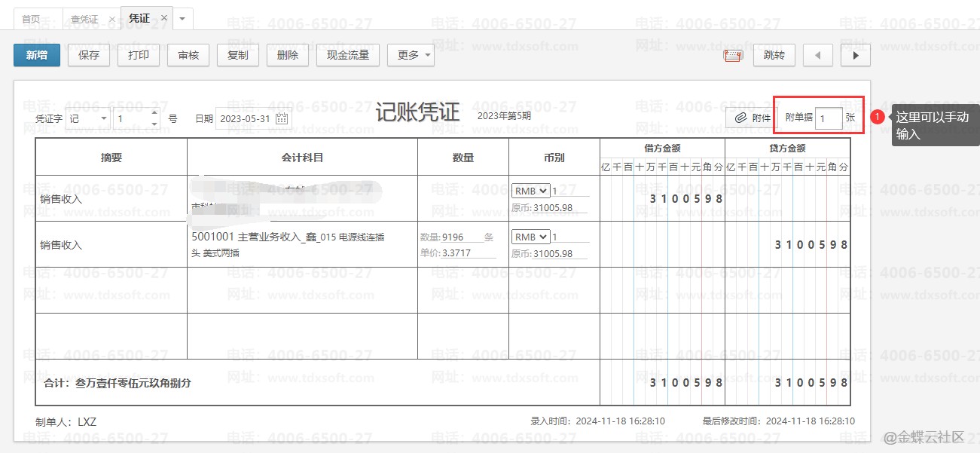This screenshot has width=980, height=453.
Task: Open the 凭证字 记 dropdown
Action: click(x=88, y=118)
